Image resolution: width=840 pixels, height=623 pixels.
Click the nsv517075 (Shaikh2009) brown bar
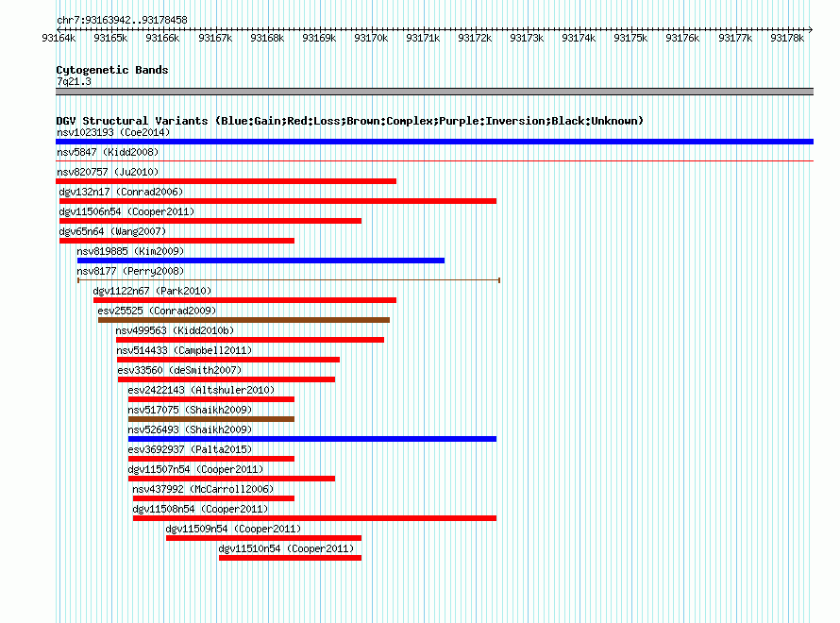(211, 419)
